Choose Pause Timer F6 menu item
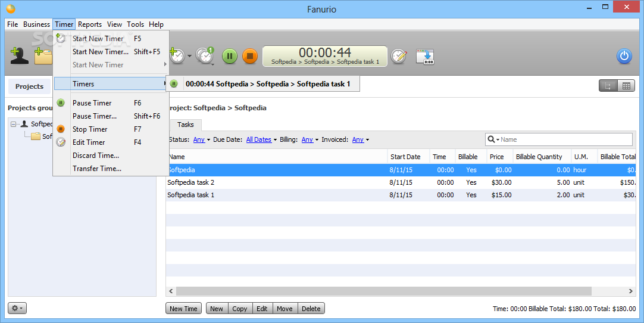Screen dimensions: 644x323 coord(111,103)
